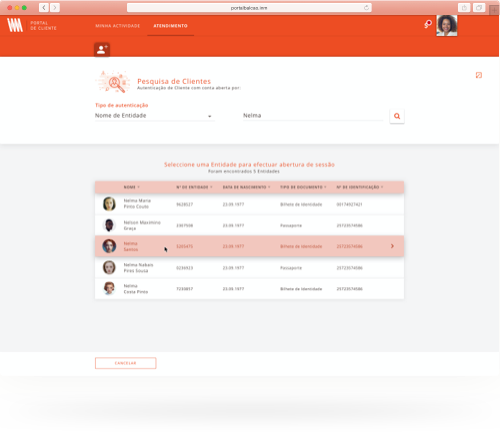This screenshot has height=432, width=500.
Task: Sort by the Data de Nascimento column
Action: click(x=246, y=187)
